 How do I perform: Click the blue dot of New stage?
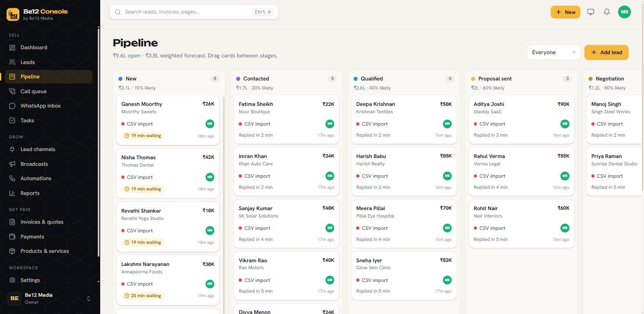point(120,79)
